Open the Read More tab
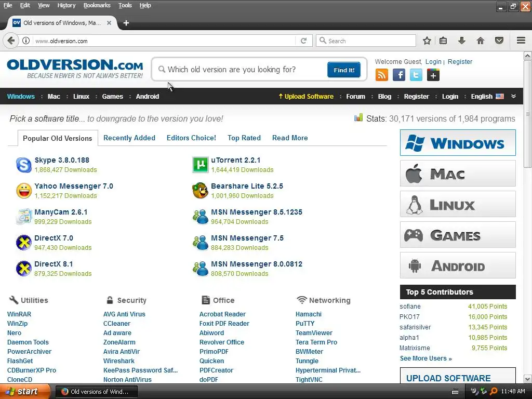Image resolution: width=532 pixels, height=399 pixels. [290, 138]
